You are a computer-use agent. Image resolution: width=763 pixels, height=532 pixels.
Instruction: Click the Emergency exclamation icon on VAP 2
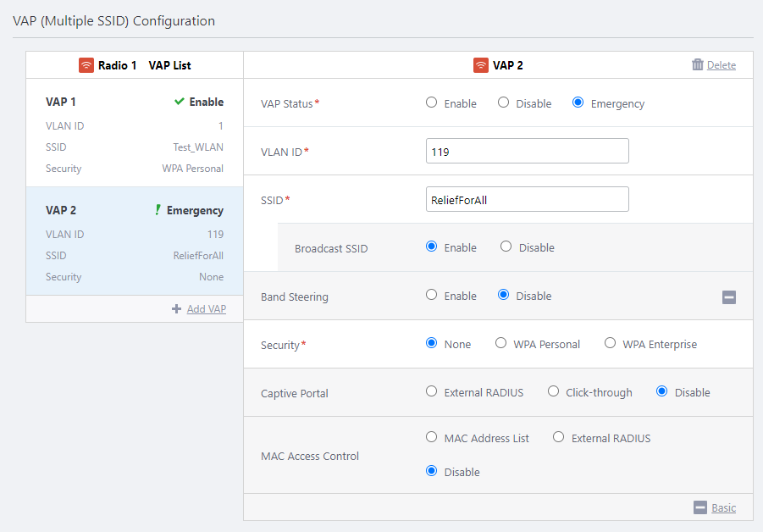pyautogui.click(x=158, y=210)
